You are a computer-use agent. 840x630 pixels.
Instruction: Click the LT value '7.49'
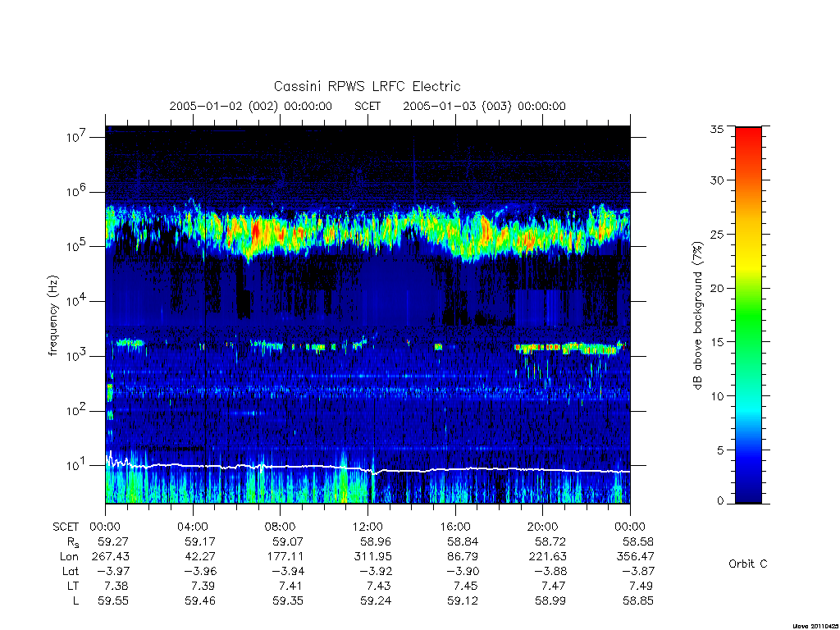(x=641, y=586)
